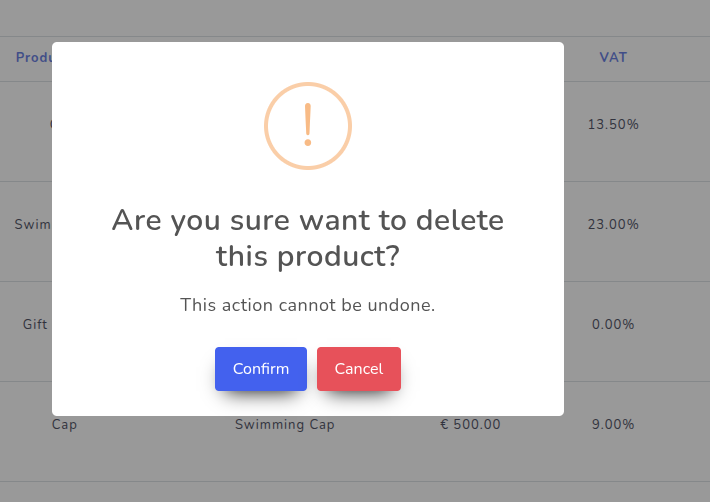Click the 'This action cannot be undone' message

pos(308,305)
